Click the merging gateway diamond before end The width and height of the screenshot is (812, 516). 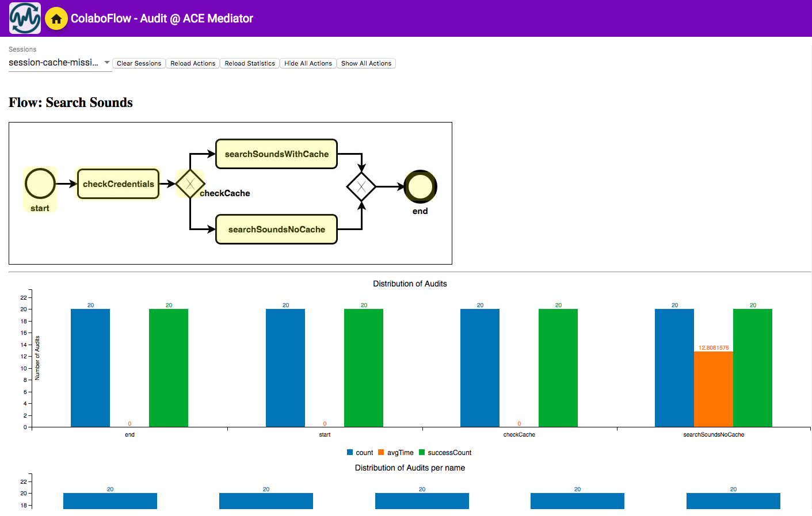pyautogui.click(x=361, y=186)
